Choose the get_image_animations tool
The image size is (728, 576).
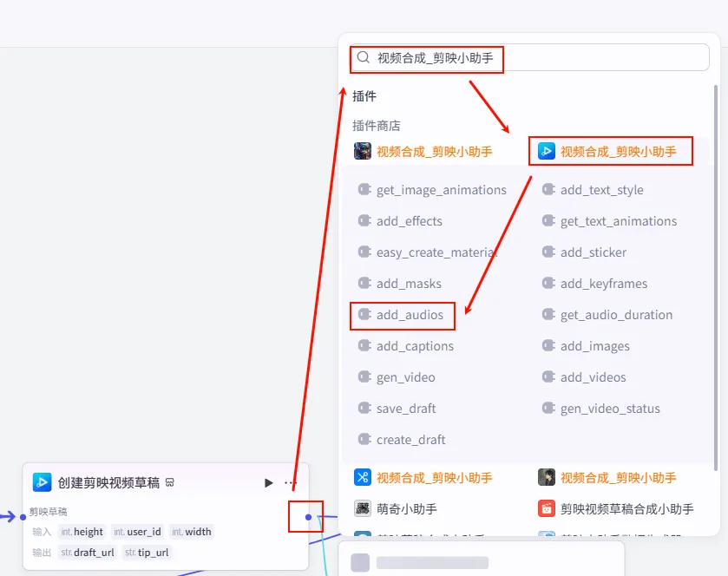[432, 190]
